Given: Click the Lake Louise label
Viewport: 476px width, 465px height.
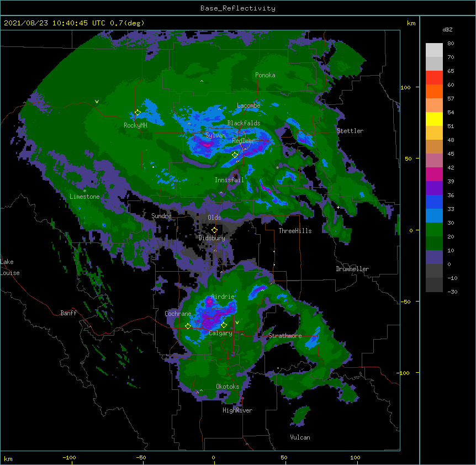Looking at the screenshot, I should [x=10, y=267].
